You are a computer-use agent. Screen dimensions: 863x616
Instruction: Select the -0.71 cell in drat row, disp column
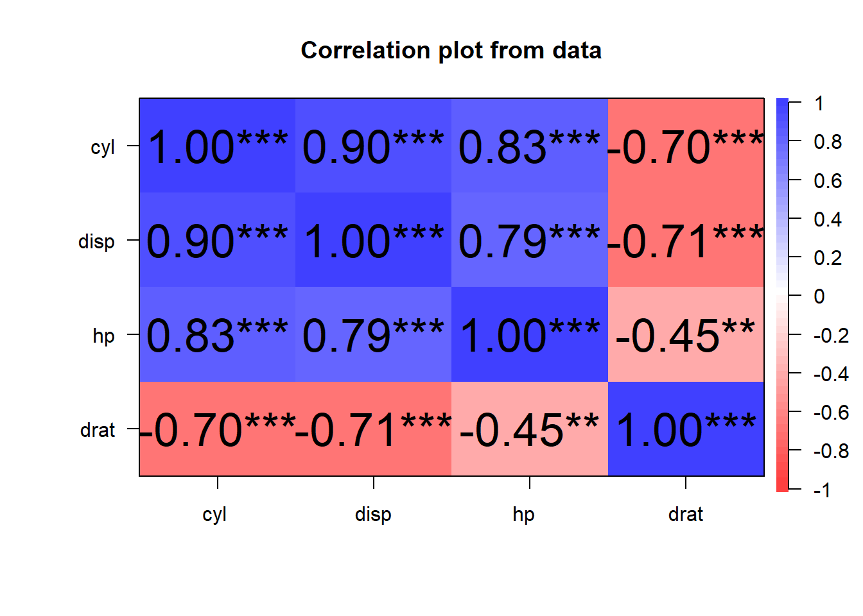(373, 429)
